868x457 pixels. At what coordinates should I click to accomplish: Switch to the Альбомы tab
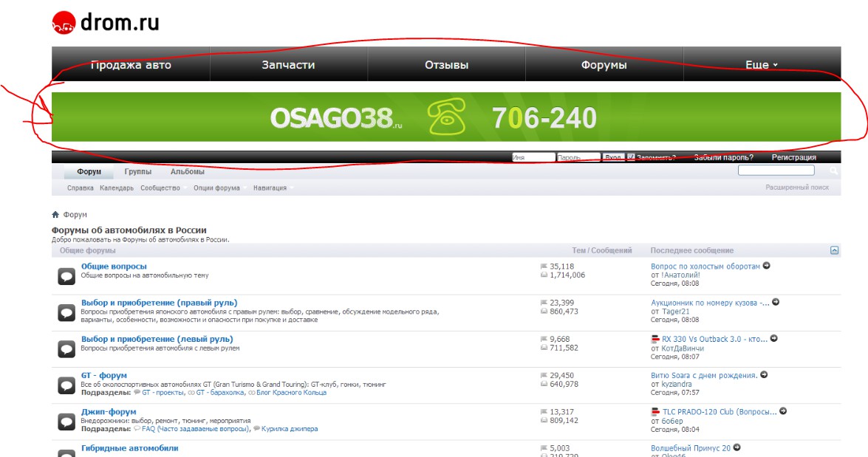pos(188,171)
